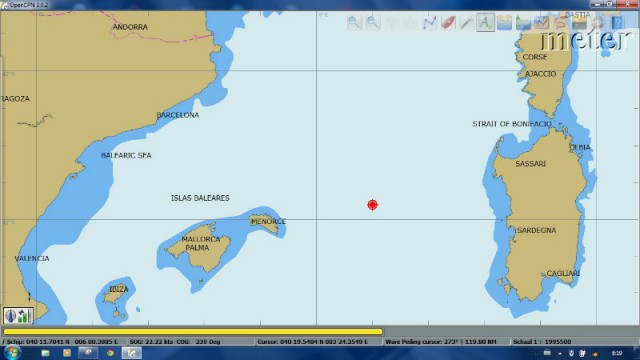This screenshot has width=640, height=360.
Task: Open the wrench Settings toolbox
Action: 467,23
